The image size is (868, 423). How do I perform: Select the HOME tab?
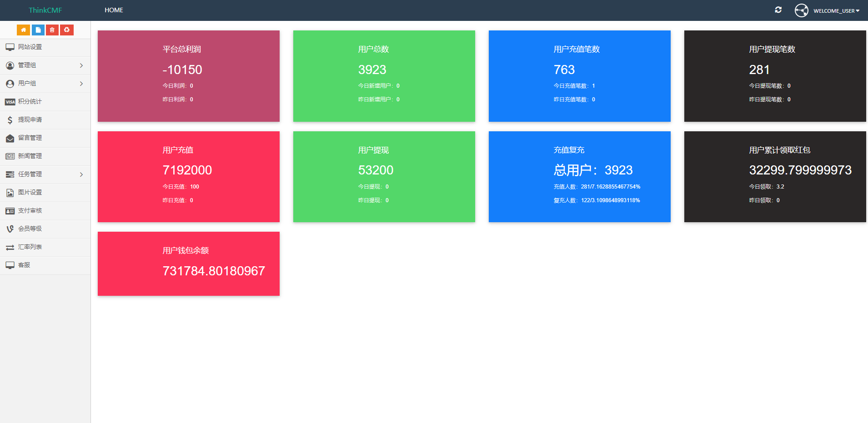click(x=114, y=10)
